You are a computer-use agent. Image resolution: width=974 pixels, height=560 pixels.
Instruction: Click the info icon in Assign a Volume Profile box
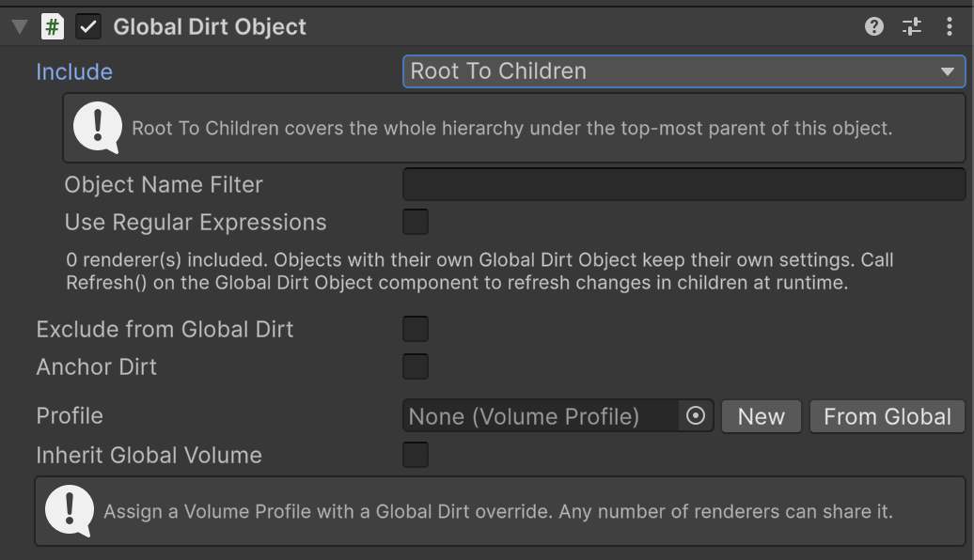(x=70, y=510)
